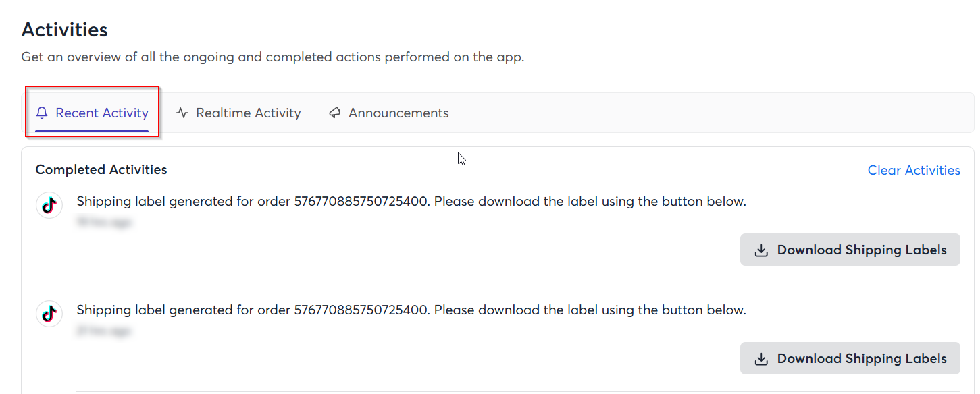980x394 pixels.
Task: Click the blurred timestamp under second activity
Action: pos(104,331)
